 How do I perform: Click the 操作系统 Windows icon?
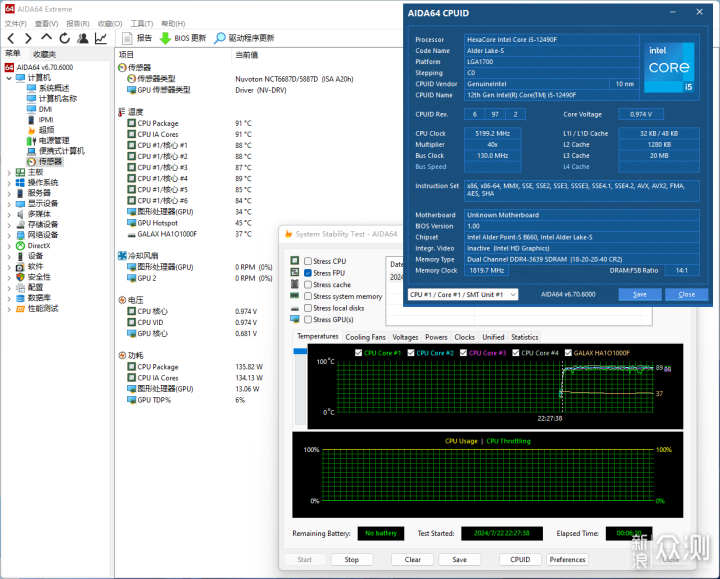pos(20,182)
